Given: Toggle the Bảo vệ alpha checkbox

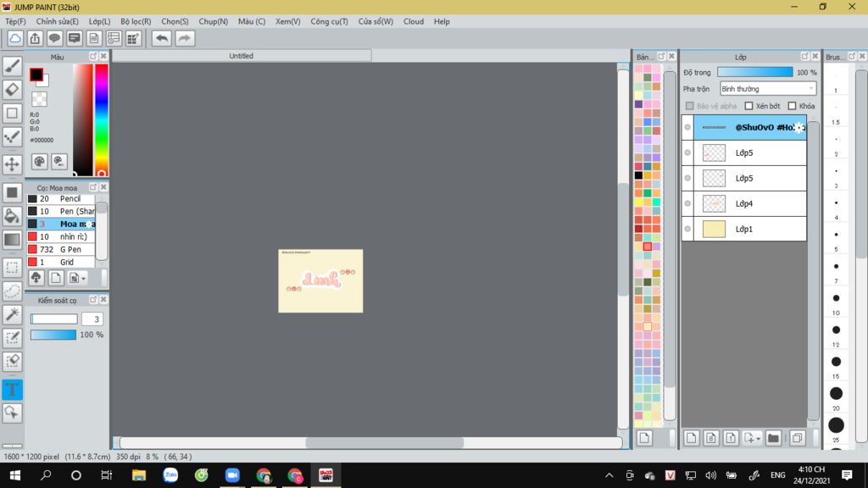Looking at the screenshot, I should click(690, 106).
